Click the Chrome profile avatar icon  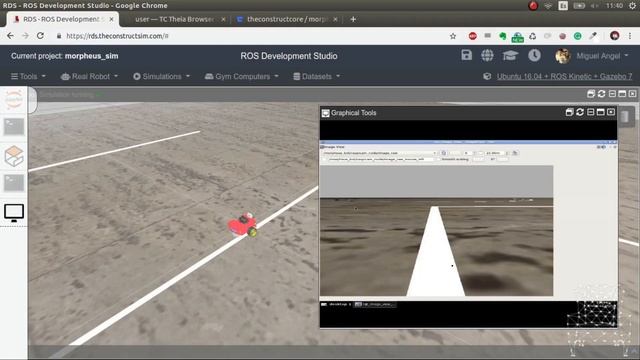point(615,36)
